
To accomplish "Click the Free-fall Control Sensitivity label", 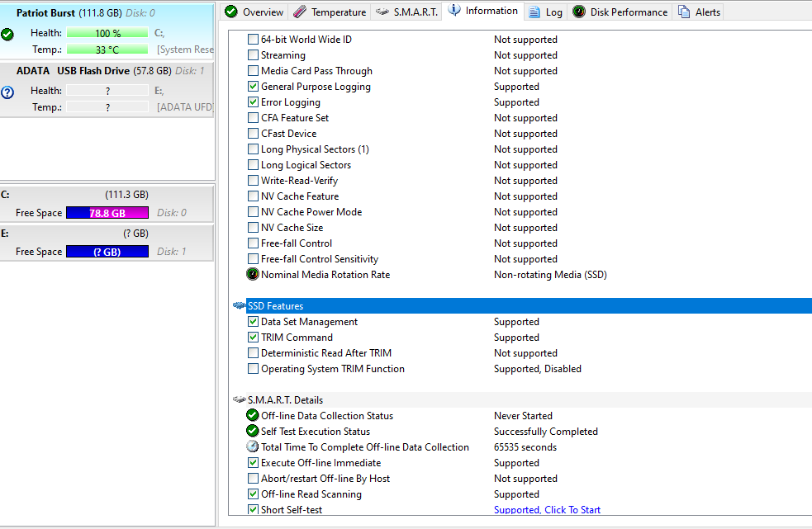I will coord(320,259).
